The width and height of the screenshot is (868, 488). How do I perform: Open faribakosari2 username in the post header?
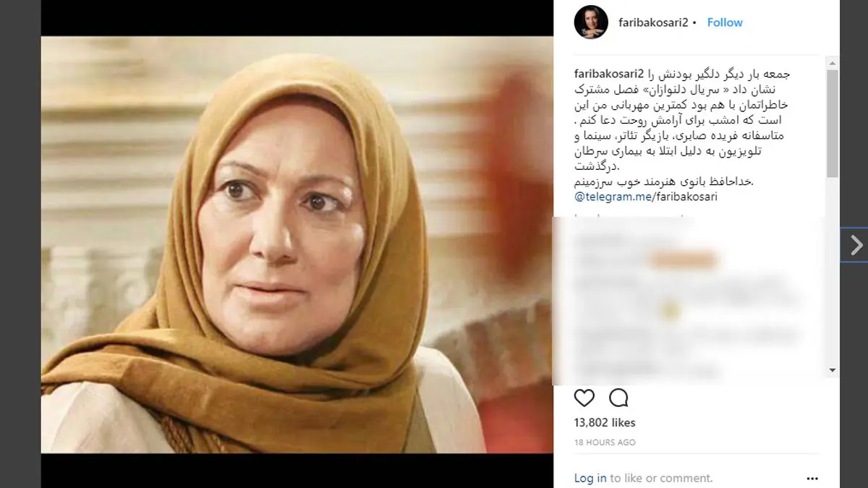pyautogui.click(x=652, y=22)
